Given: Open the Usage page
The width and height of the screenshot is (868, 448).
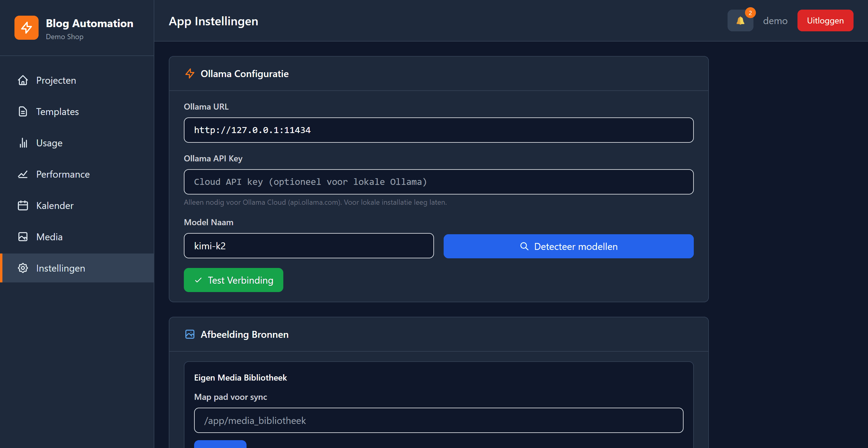Looking at the screenshot, I should (77, 143).
